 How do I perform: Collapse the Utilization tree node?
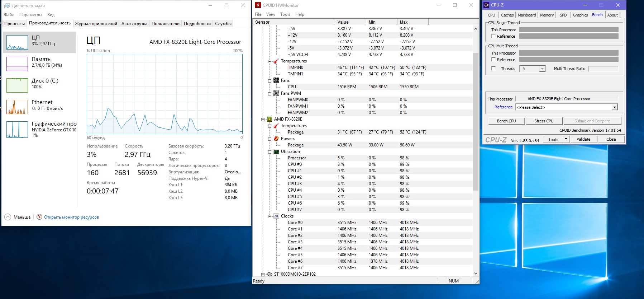point(269,152)
